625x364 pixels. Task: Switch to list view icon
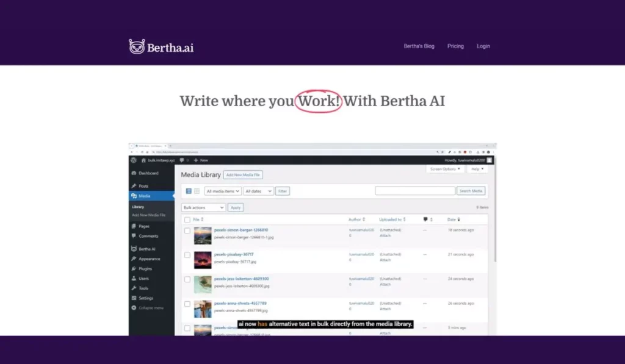point(189,191)
